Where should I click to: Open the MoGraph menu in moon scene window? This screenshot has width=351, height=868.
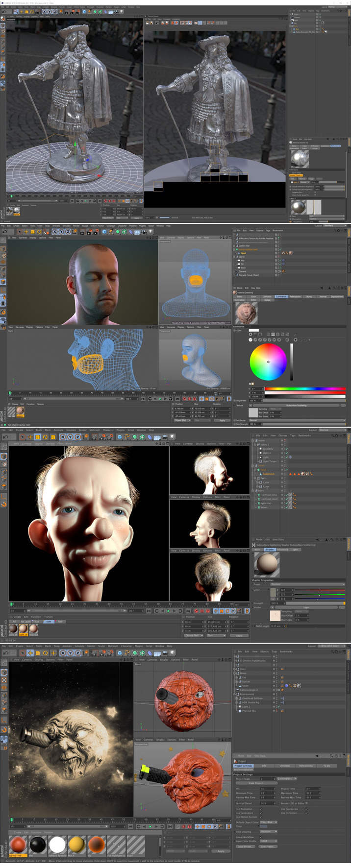click(113, 646)
